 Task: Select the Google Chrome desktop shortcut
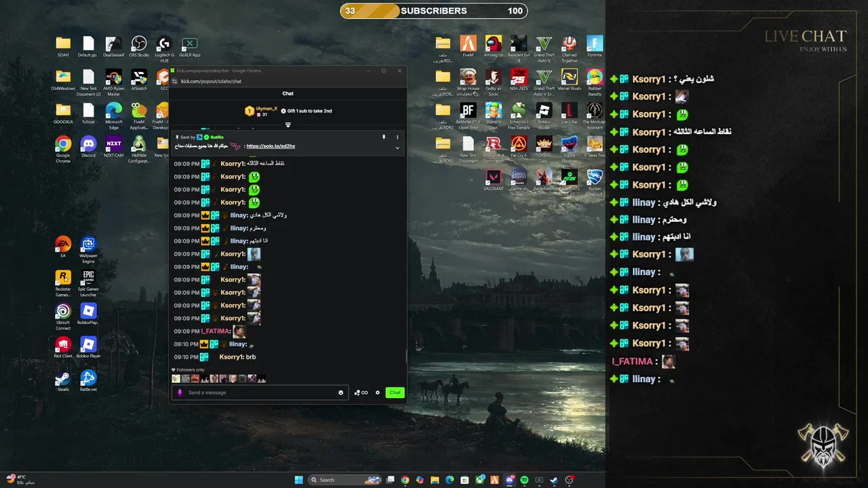(63, 149)
